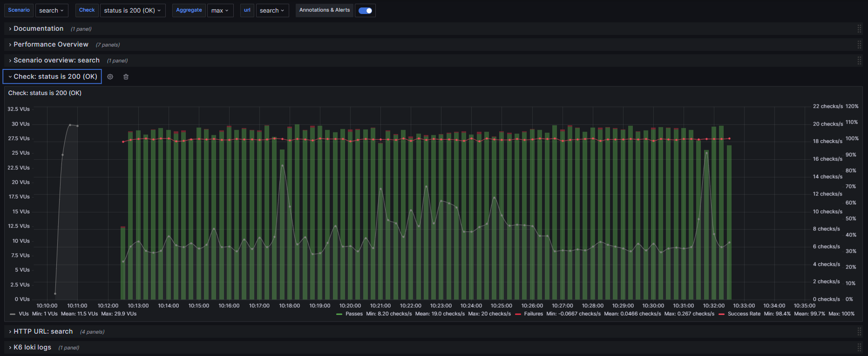Viewport: 868px width, 356px height.
Task: Expand the Performance Overview row
Action: 51,45
